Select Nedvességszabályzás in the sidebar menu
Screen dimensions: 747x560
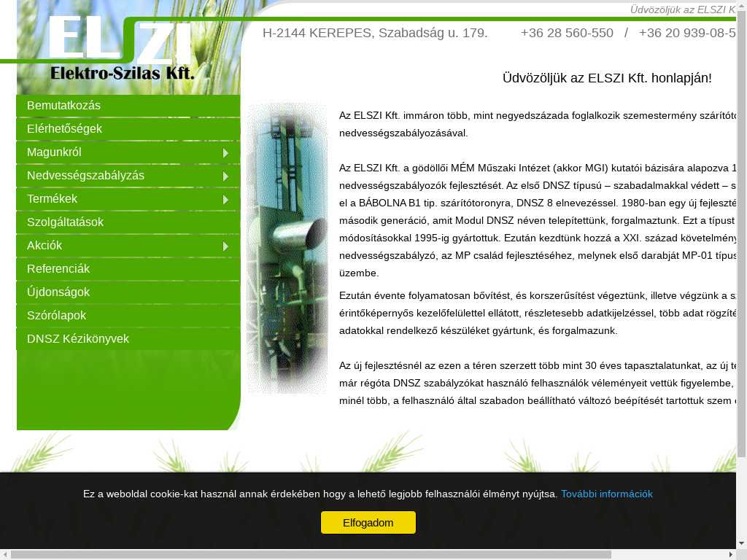[128, 176]
